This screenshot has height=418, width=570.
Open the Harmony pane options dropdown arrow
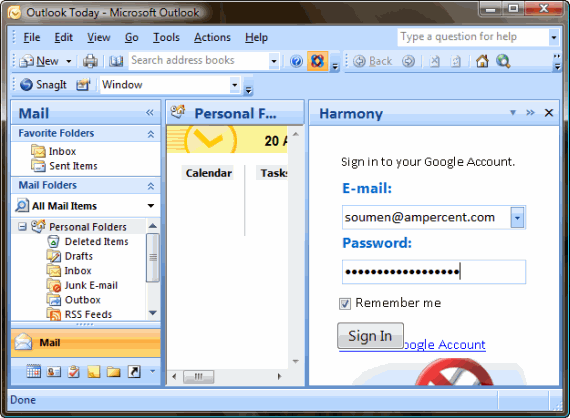[x=513, y=113]
